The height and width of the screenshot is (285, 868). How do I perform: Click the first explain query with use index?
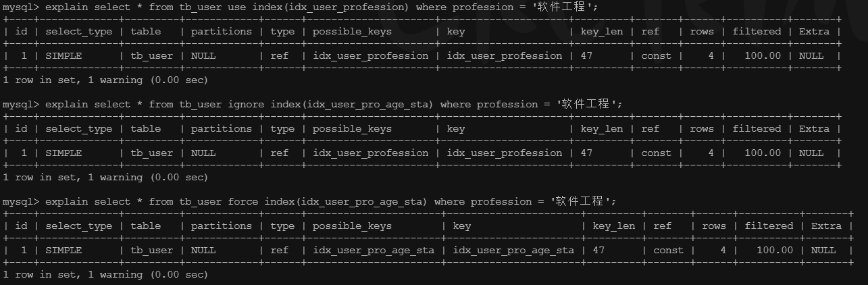click(321, 7)
